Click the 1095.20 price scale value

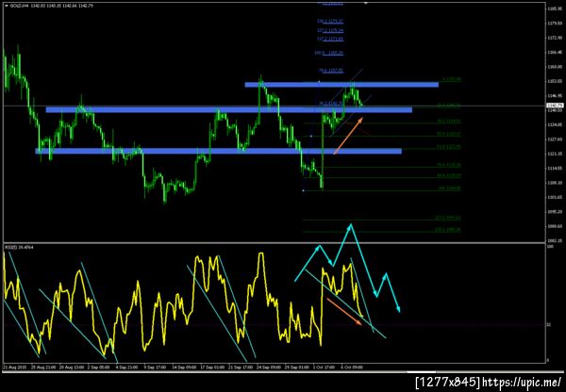(x=556, y=212)
